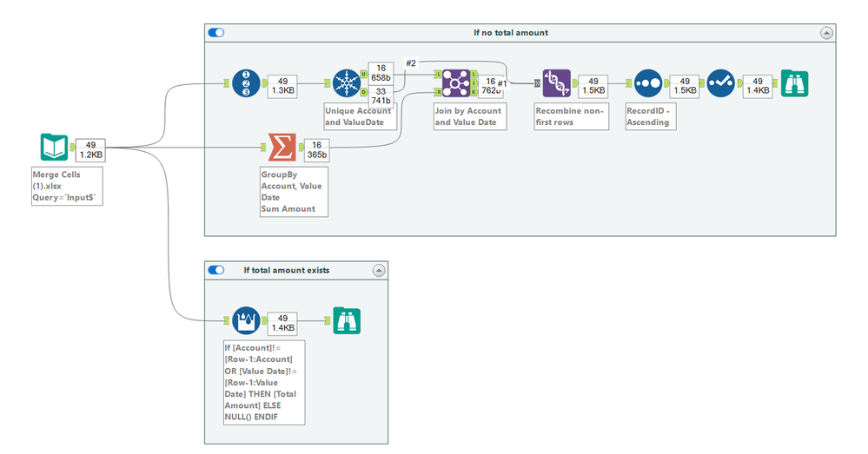Select 'RecordID - Ascending' annotation
Screen dimensions: 868x454
[651, 116]
